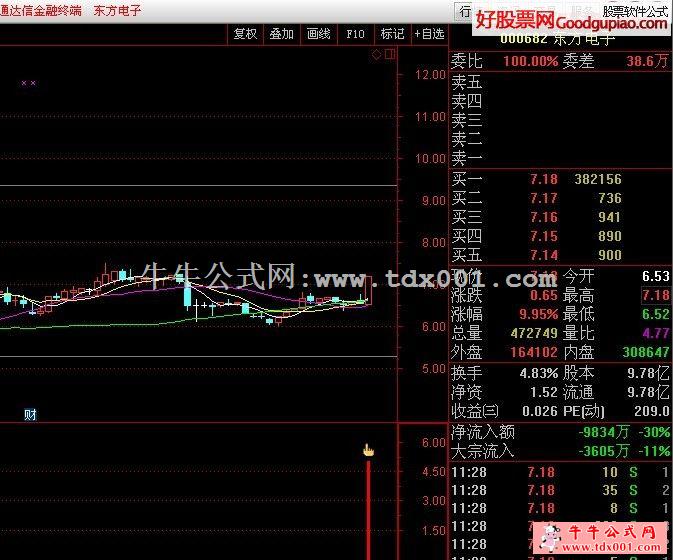The height and width of the screenshot is (560, 673).
Task: Click 涨幅 value 9.95%
Action: pyautogui.click(x=539, y=314)
